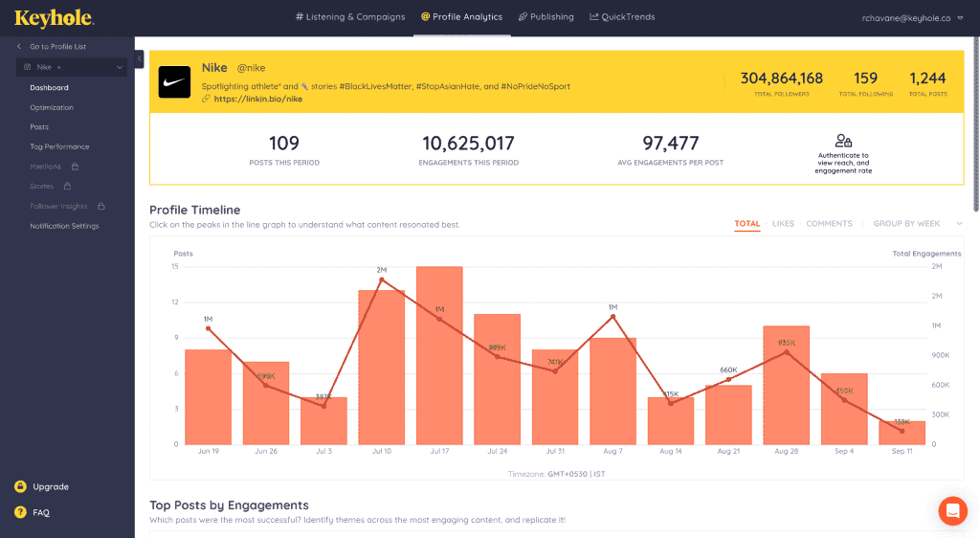Click the Upgrade link
980x538 pixels.
coord(51,486)
